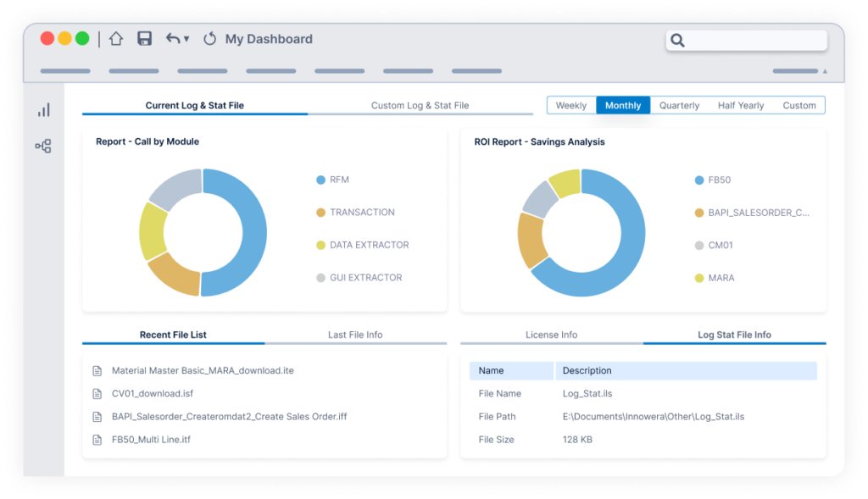Screen dimensions: 868x499
Task: Collapse the toolbar with the triangle control
Action: pyautogui.click(x=824, y=71)
